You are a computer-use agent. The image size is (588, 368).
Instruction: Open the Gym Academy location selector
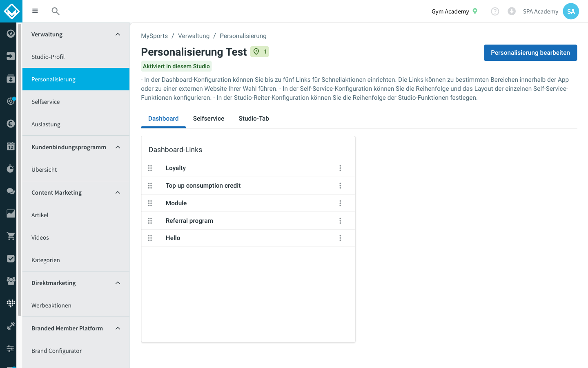(454, 11)
